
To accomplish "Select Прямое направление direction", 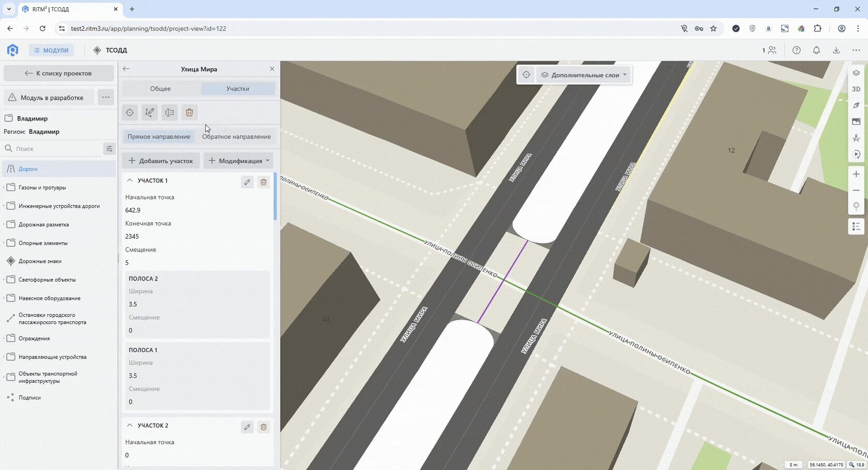I will 159,137.
